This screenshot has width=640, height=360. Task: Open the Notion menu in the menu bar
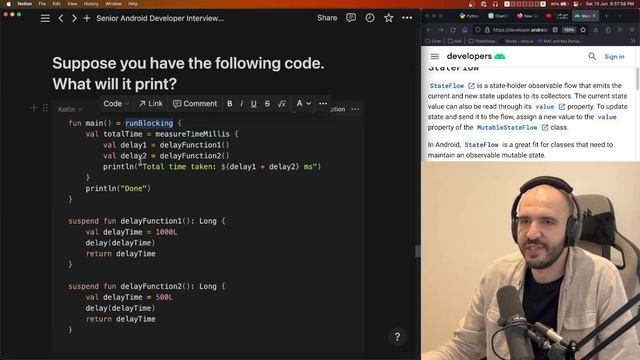[25, 4]
